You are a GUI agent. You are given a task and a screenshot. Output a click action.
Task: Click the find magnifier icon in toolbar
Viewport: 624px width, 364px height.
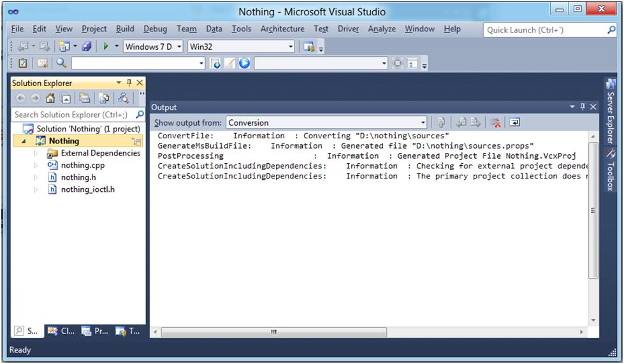coord(61,63)
